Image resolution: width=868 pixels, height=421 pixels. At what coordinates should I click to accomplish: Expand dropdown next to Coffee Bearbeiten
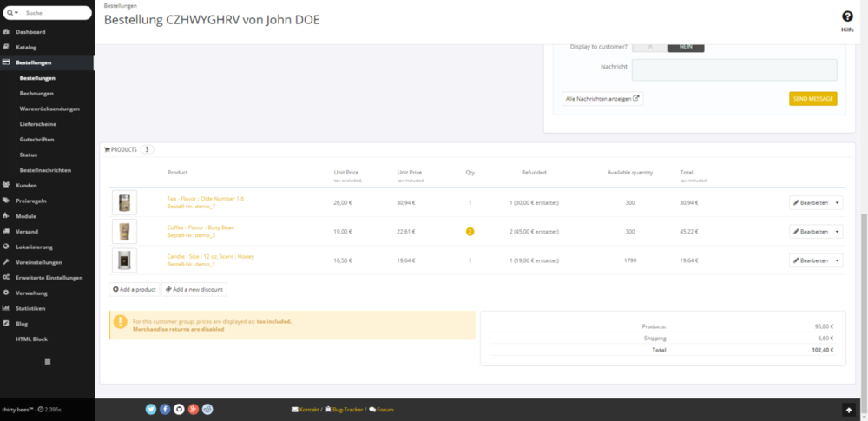coord(838,232)
